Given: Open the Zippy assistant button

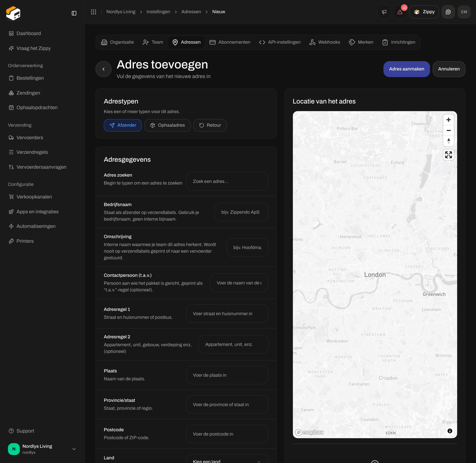Looking at the screenshot, I should 424,12.
